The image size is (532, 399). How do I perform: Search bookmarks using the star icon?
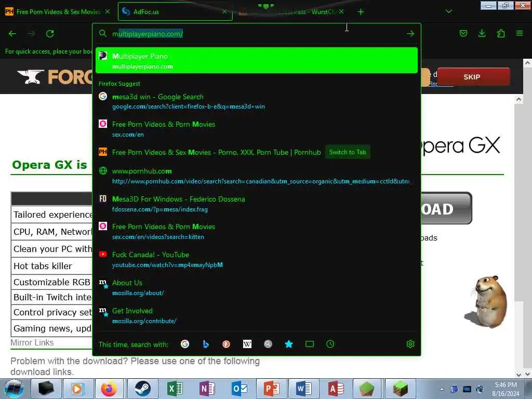289,344
